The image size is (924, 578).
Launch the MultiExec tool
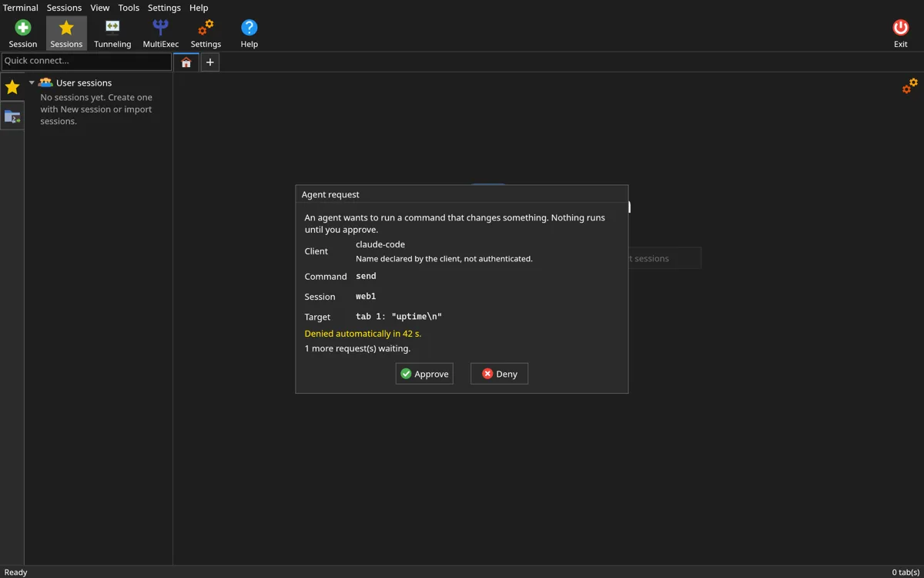click(x=160, y=34)
